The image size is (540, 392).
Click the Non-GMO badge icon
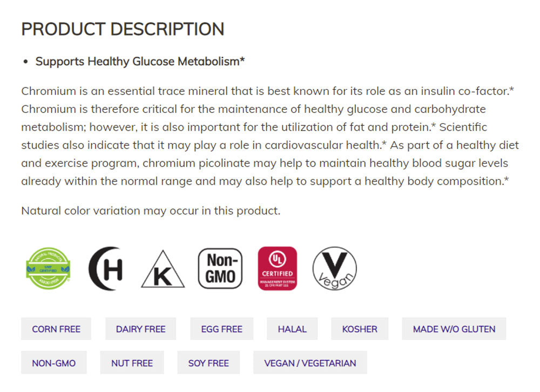pyautogui.click(x=220, y=268)
